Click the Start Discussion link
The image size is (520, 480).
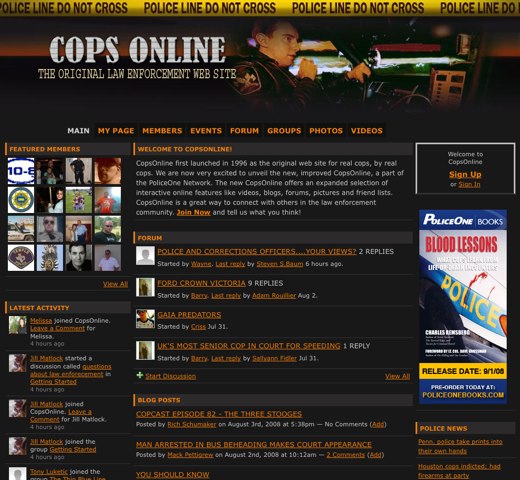171,376
